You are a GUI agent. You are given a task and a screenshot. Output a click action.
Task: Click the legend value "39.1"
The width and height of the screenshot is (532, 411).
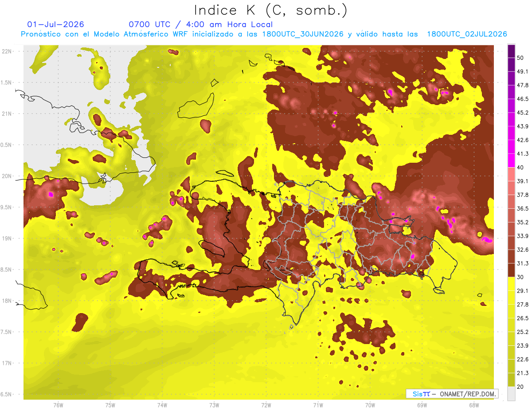[x=523, y=181]
